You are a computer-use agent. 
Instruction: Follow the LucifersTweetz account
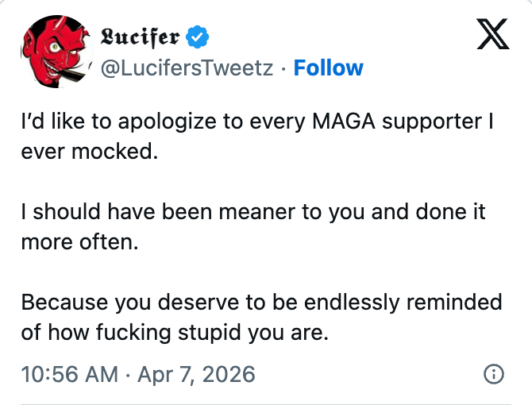click(x=328, y=68)
